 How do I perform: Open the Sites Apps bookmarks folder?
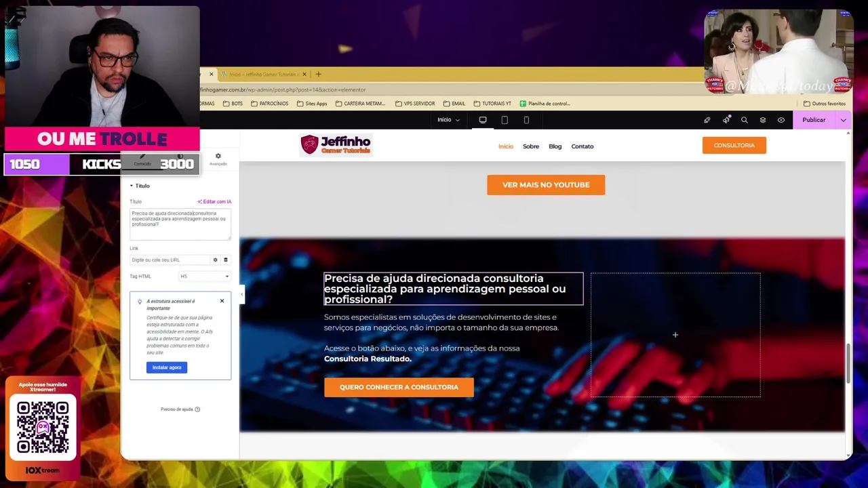click(312, 104)
